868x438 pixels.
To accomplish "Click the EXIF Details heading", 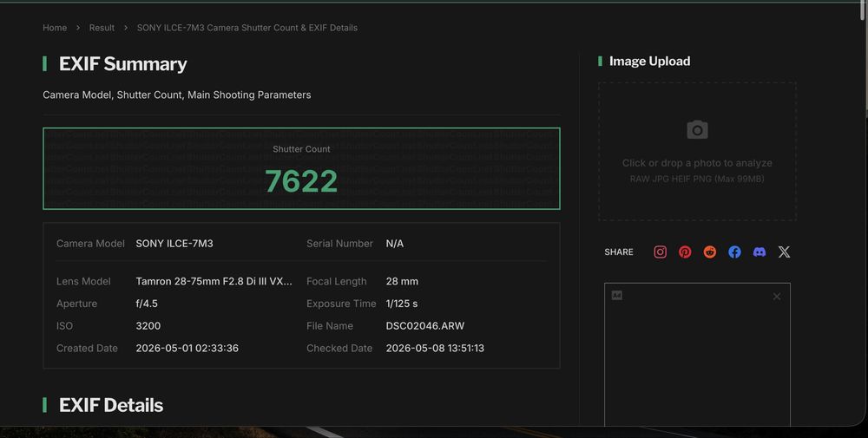I will [111, 405].
